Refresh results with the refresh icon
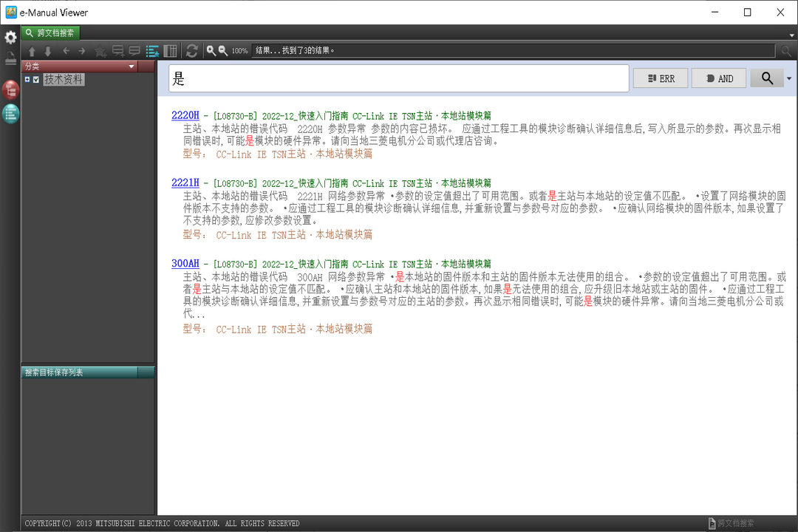 (192, 51)
